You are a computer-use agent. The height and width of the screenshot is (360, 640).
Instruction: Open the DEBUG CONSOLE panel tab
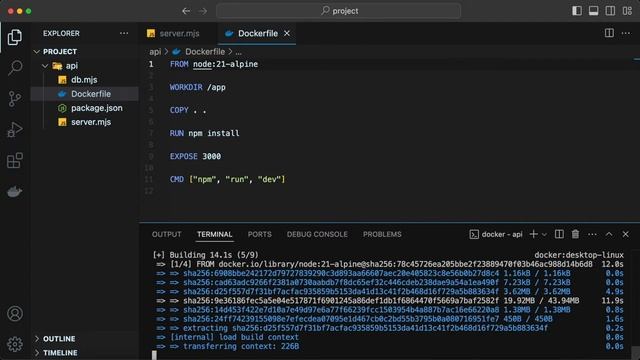click(x=317, y=234)
